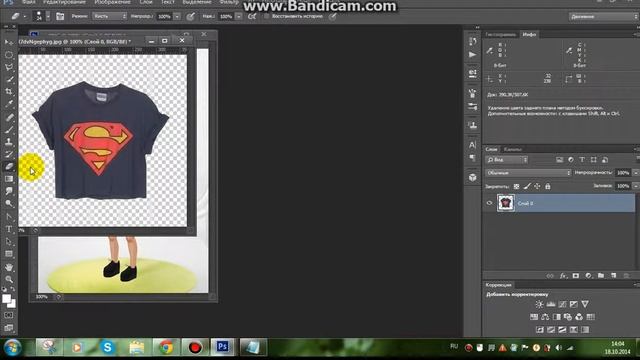Select layer thumbnail of Слой 0

(506, 203)
